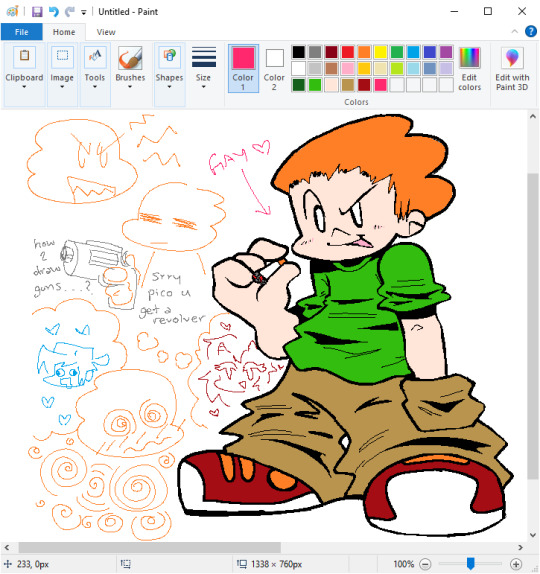Click the Clipboard paste icon

25,57
